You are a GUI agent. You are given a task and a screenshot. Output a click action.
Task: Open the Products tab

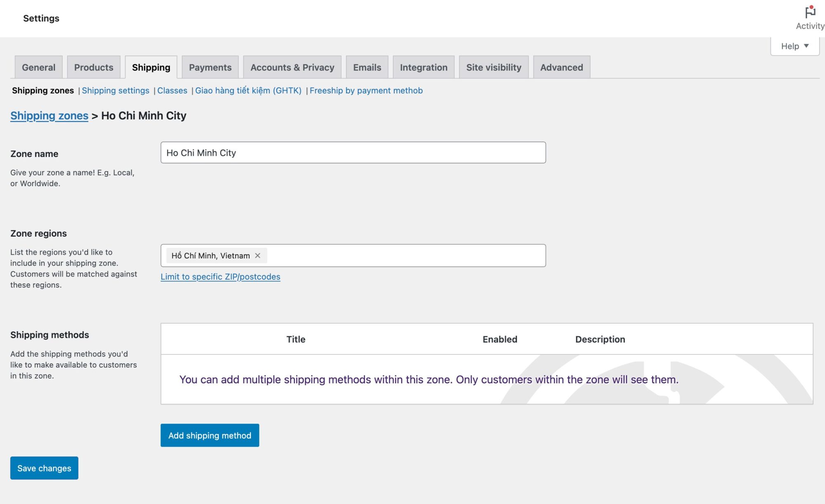94,67
